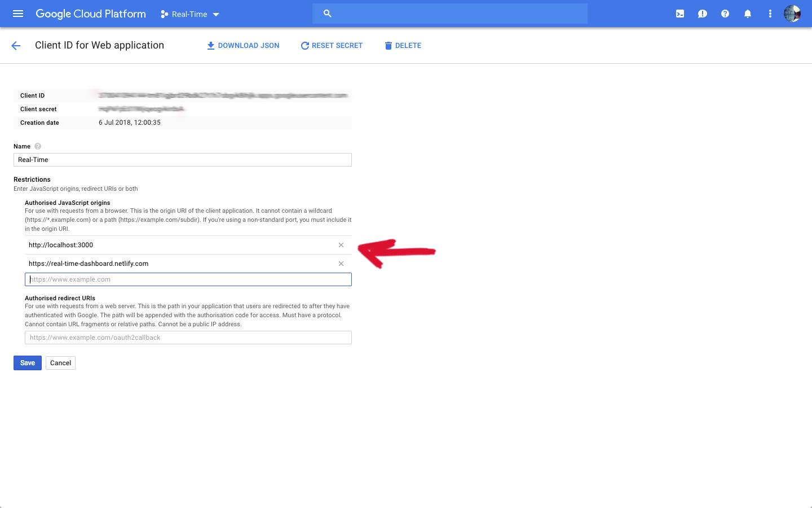Focus the top search products field
The image size is (812, 508).
tap(450, 14)
